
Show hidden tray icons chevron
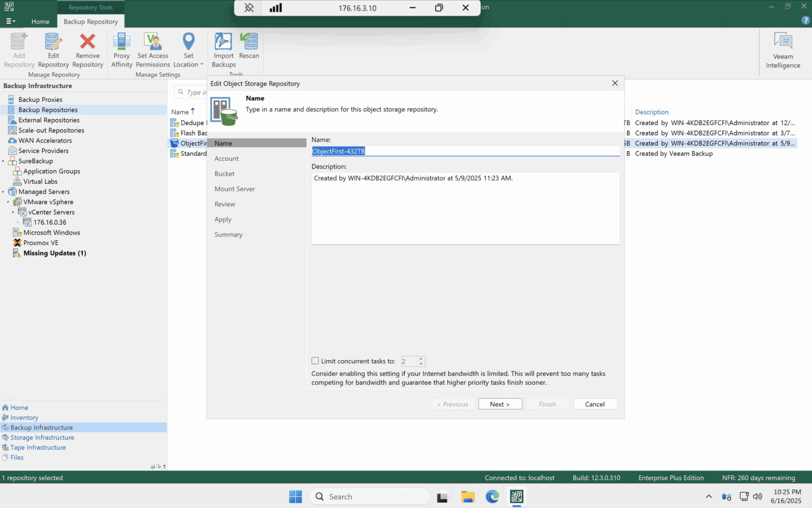(x=709, y=497)
